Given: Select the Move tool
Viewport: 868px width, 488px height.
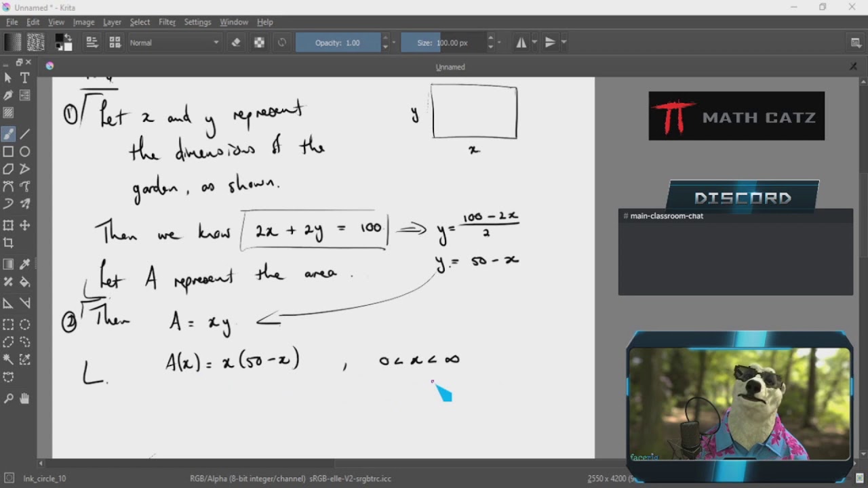Looking at the screenshot, I should (25, 225).
